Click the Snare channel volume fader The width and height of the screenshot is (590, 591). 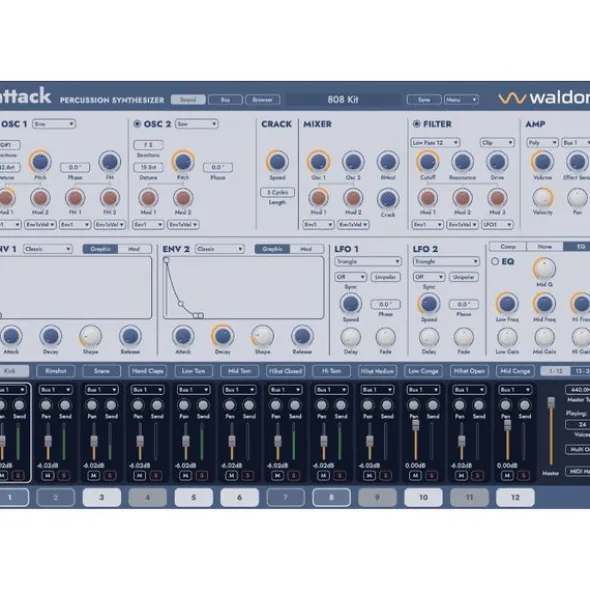point(94,441)
